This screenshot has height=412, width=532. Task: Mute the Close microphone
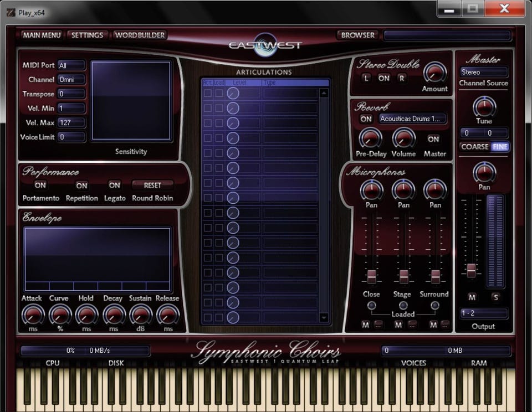tap(365, 325)
